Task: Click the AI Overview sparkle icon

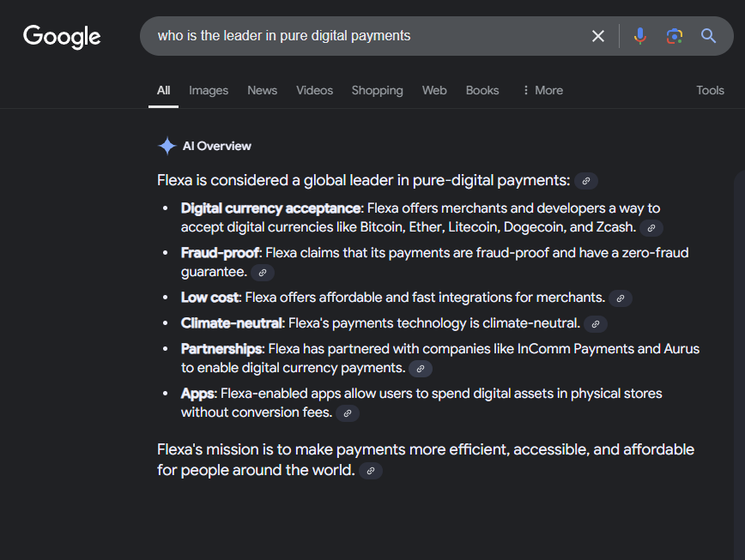Action: coord(167,146)
